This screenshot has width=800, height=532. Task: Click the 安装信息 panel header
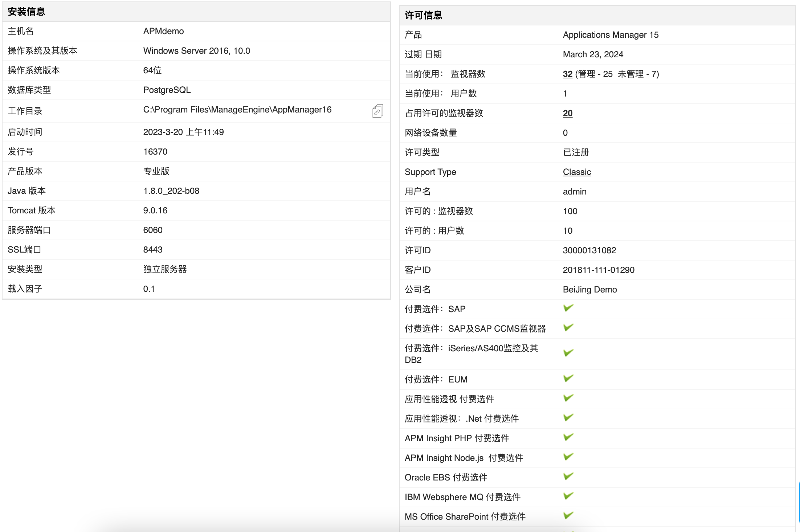point(196,12)
